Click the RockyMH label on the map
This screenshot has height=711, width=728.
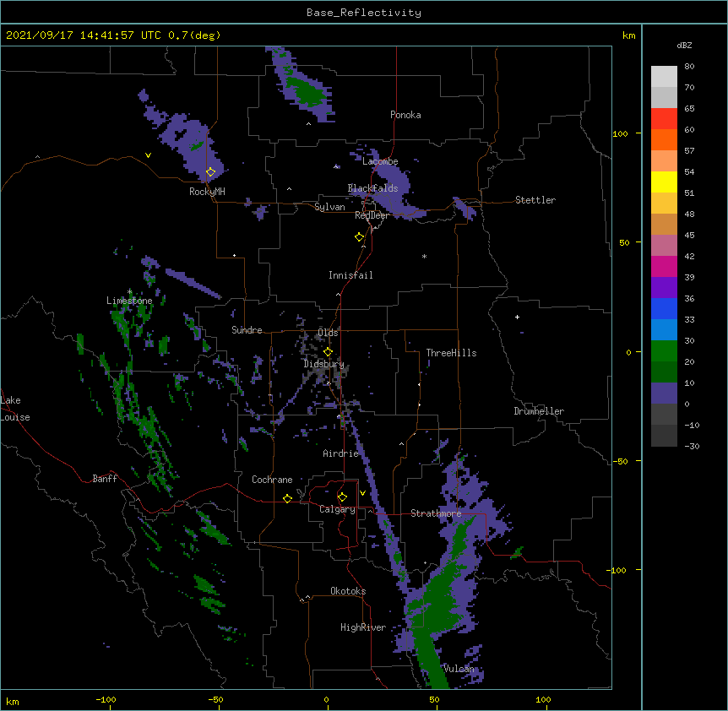tap(207, 192)
